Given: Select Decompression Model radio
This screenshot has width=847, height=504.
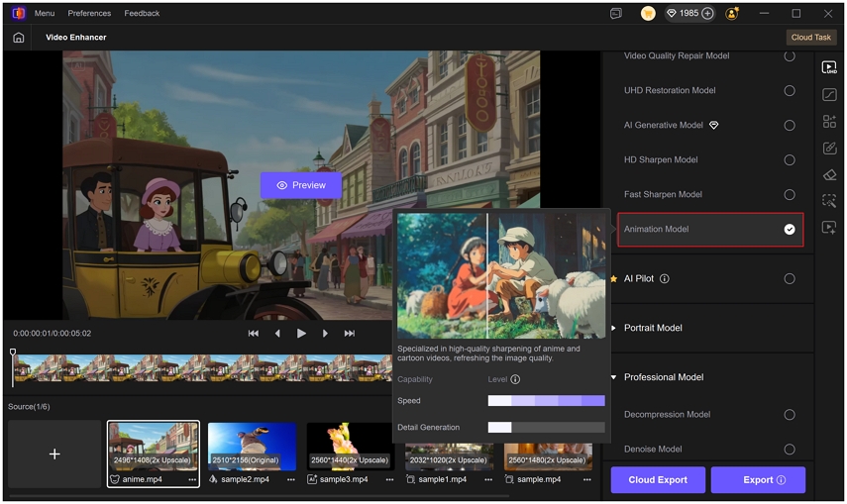Looking at the screenshot, I should click(790, 414).
